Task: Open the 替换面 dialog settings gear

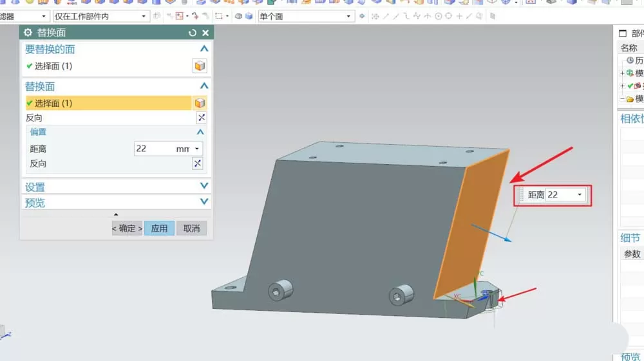Action: click(x=28, y=32)
